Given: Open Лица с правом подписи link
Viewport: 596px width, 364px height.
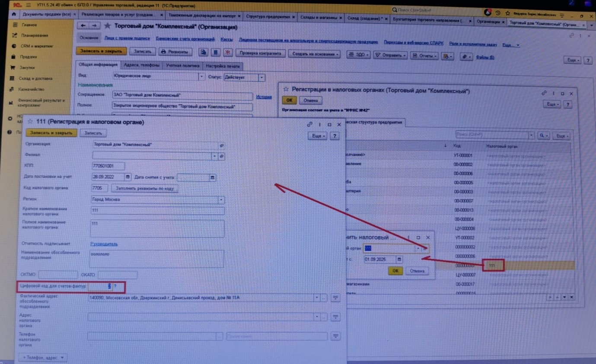Looking at the screenshot, I should (x=127, y=38).
